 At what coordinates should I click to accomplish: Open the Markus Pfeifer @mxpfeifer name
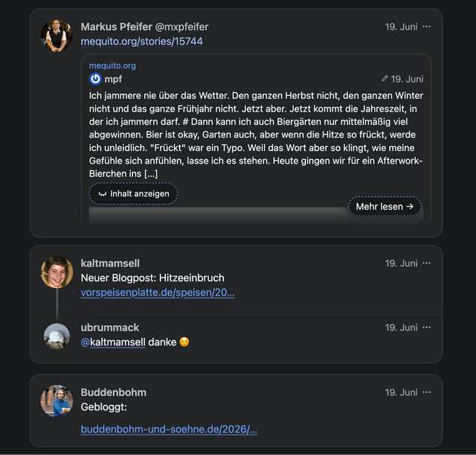click(x=144, y=27)
